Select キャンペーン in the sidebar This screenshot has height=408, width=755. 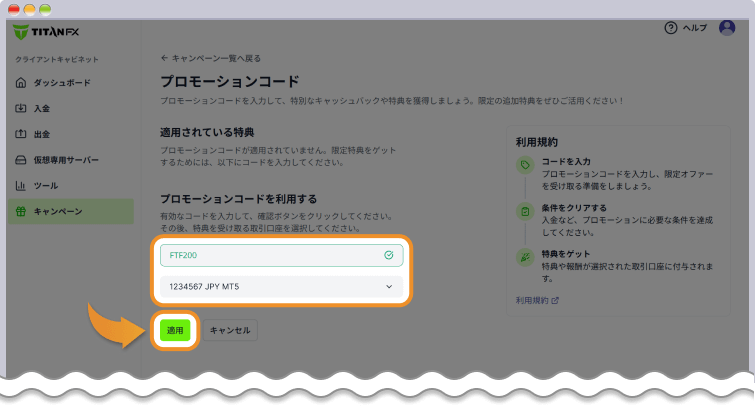tap(71, 211)
